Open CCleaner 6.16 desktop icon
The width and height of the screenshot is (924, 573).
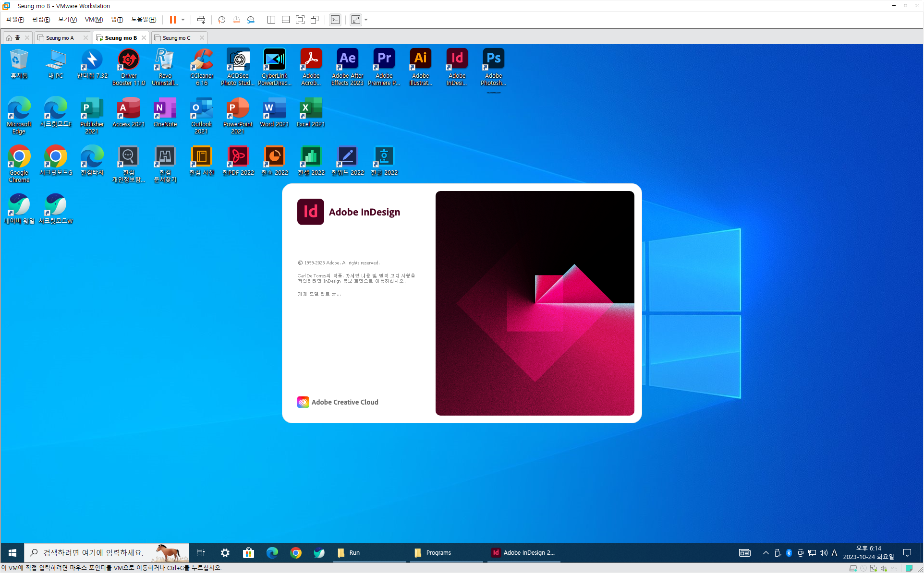click(x=202, y=67)
